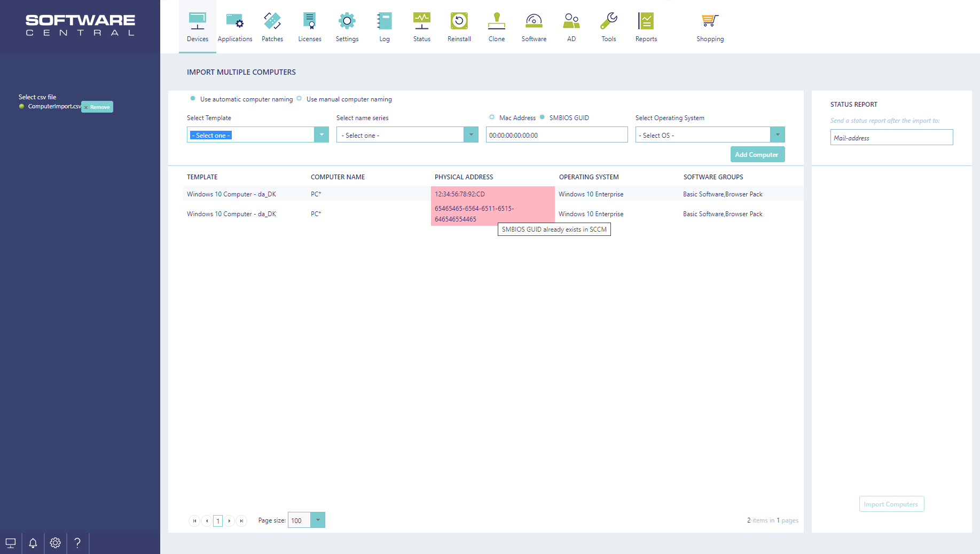Choose Use automatic computer naming

(193, 99)
